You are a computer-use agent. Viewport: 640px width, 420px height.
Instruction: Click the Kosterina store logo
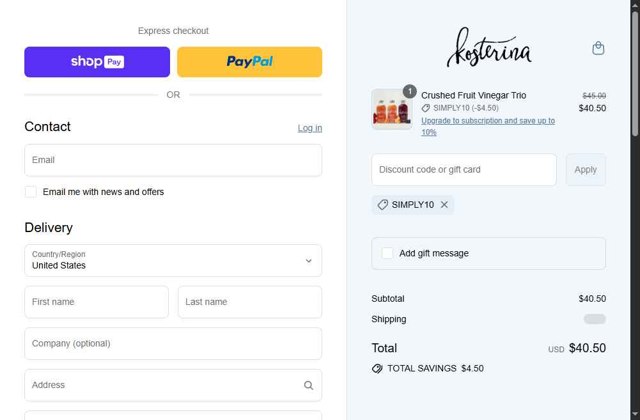pos(489,48)
